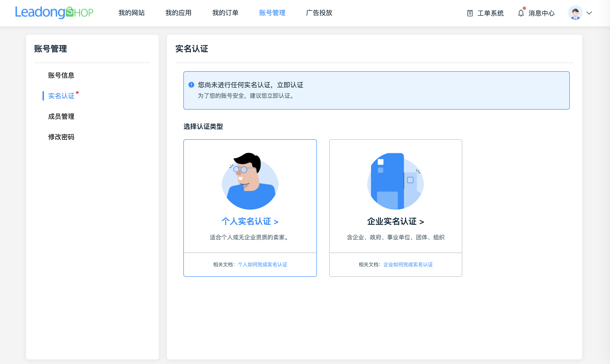Expand the avatar dropdown chevron
610x364 pixels.
coord(589,13)
